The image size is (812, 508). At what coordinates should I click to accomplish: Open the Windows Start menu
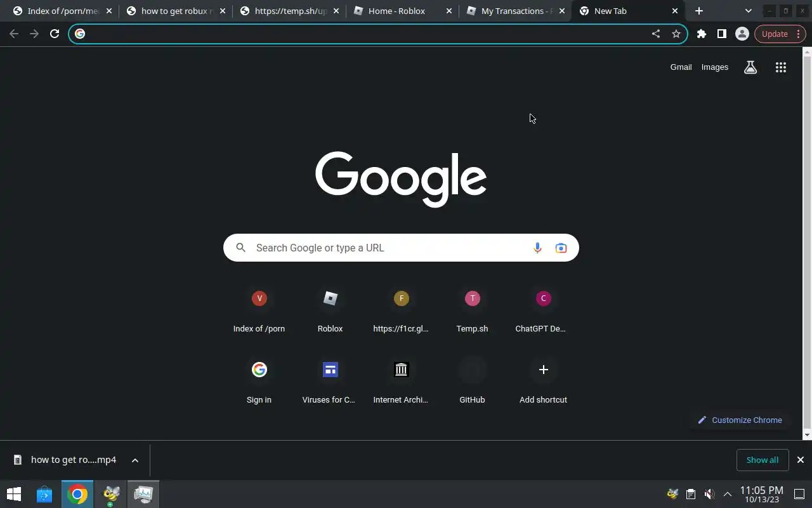[14, 494]
